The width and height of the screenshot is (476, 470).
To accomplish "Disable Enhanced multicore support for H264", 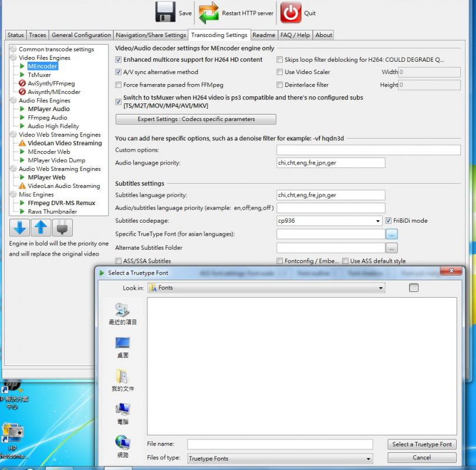I will (119, 60).
